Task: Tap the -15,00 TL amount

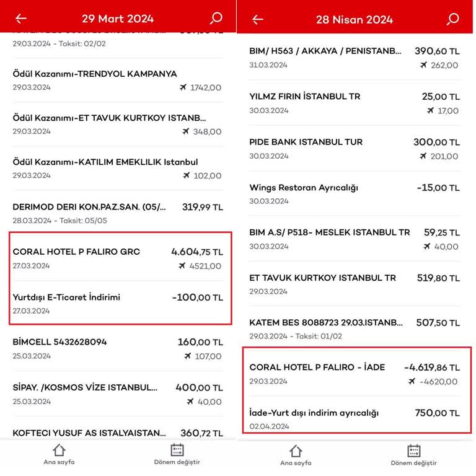Action: (x=438, y=188)
